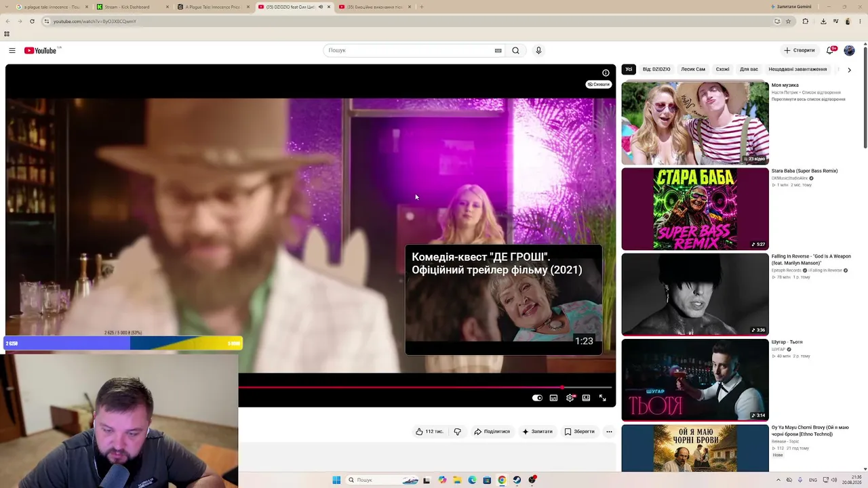The width and height of the screenshot is (868, 488).
Task: Open player settings gear
Action: [x=570, y=398]
